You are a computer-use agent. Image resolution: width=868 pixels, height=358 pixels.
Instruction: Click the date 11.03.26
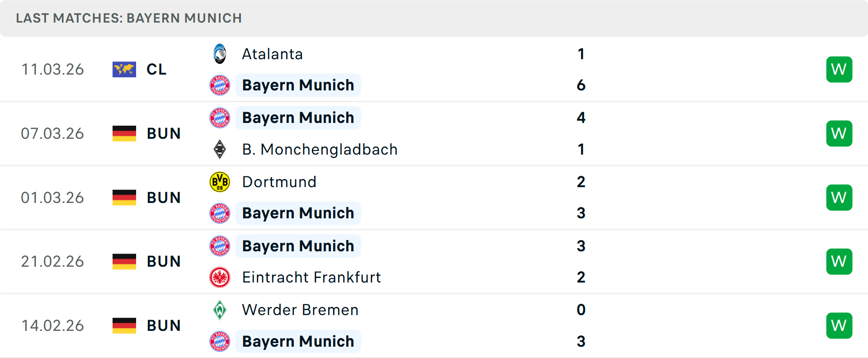(x=52, y=69)
